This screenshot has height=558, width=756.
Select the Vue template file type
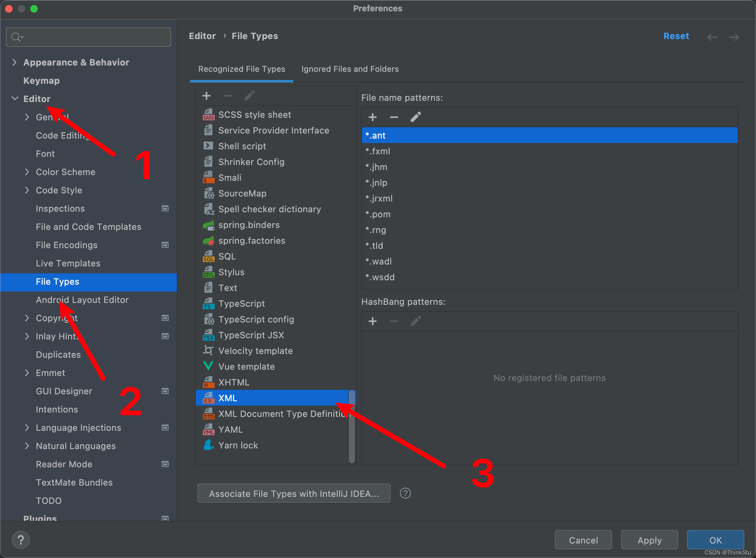click(x=246, y=367)
